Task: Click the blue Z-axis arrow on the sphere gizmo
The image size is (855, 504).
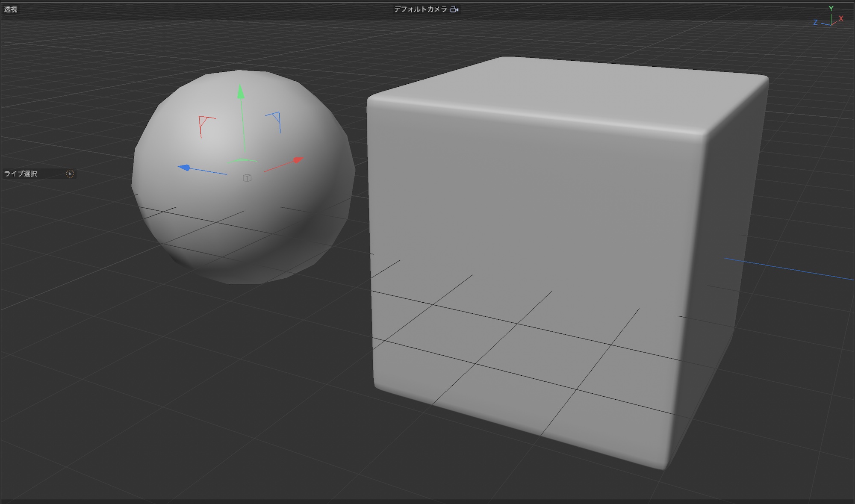Action: [184, 167]
